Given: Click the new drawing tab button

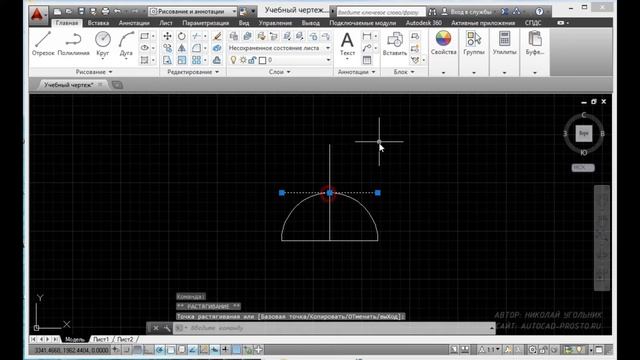Looking at the screenshot, I should click(117, 85).
